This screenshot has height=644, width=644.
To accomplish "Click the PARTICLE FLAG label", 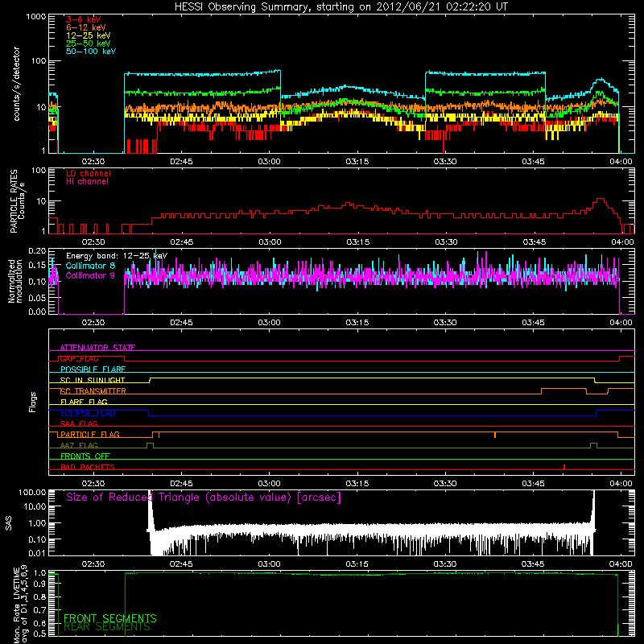I will point(90,434).
